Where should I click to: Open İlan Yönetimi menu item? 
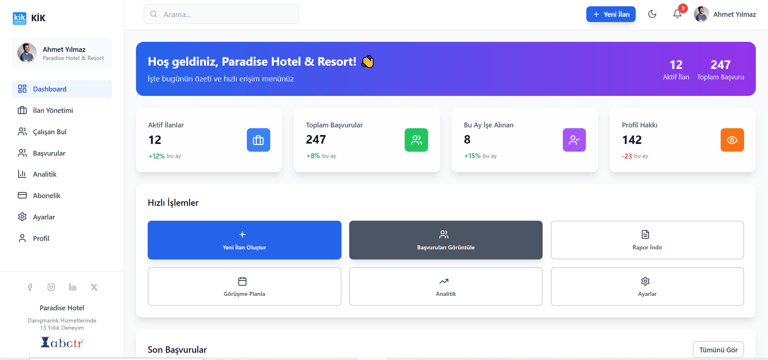coord(62,110)
